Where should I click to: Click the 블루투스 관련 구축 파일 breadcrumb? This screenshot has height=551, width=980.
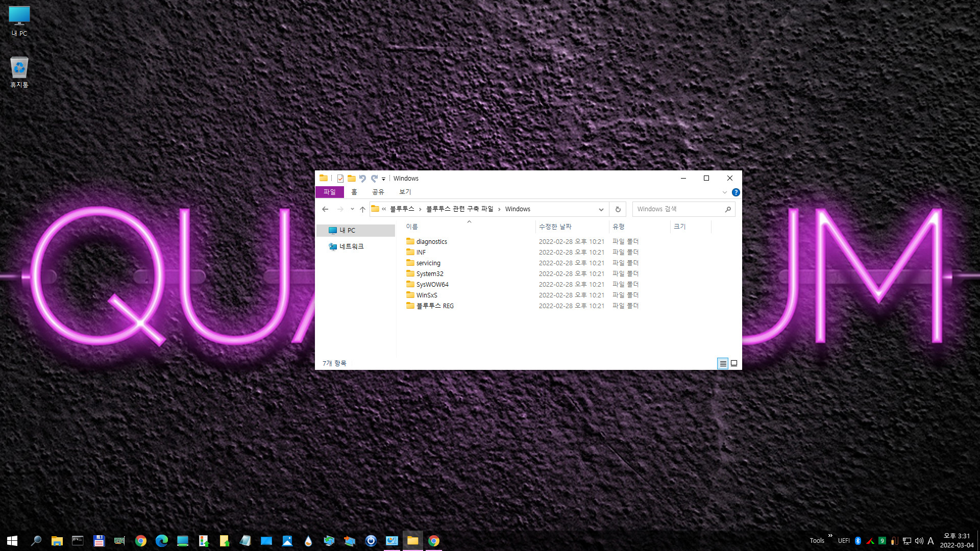coord(459,209)
